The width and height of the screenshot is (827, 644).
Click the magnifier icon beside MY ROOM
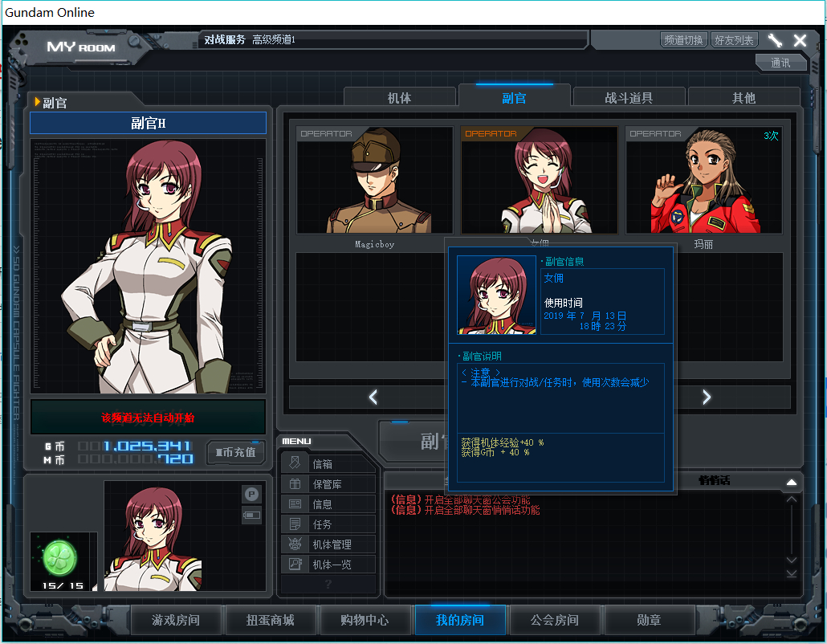[x=135, y=41]
